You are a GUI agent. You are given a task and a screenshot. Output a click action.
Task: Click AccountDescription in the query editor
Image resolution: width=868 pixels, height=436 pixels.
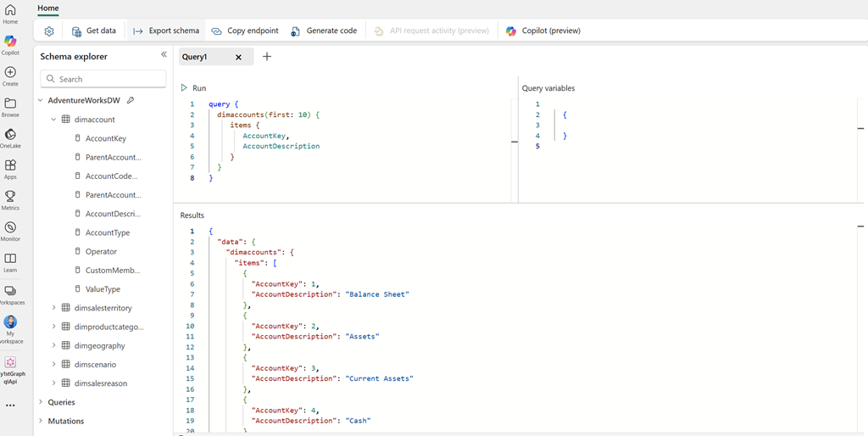click(281, 146)
